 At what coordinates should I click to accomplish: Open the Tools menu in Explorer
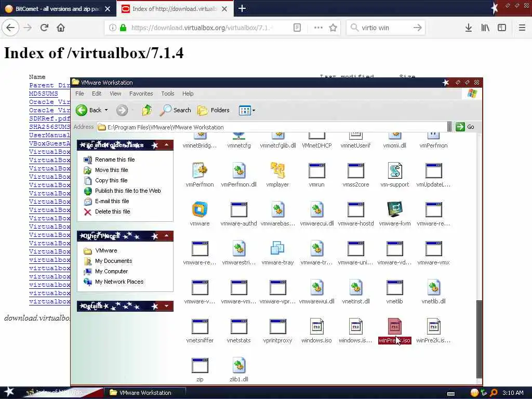tap(168, 94)
